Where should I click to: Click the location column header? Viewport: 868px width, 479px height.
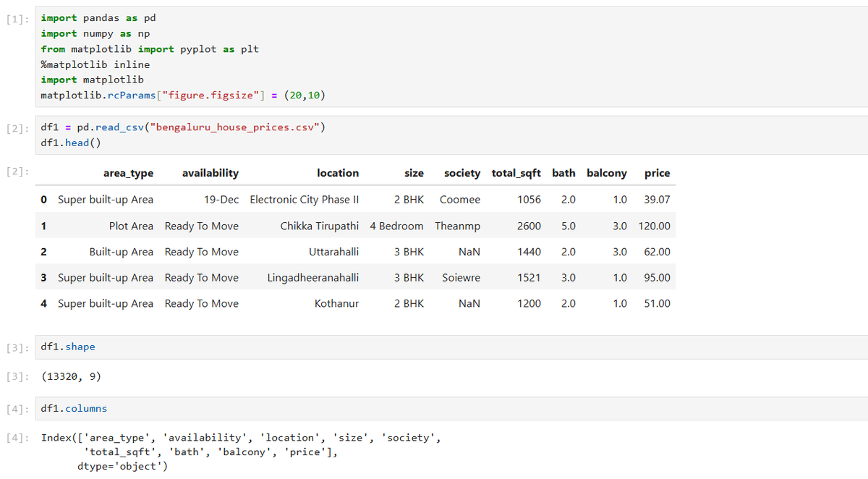338,173
